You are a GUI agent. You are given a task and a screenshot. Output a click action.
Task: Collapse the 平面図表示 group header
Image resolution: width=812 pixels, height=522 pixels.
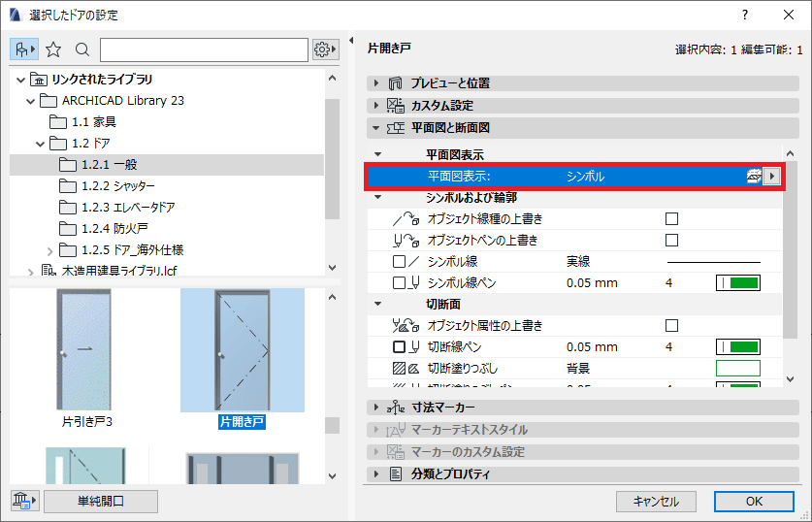tap(378, 154)
